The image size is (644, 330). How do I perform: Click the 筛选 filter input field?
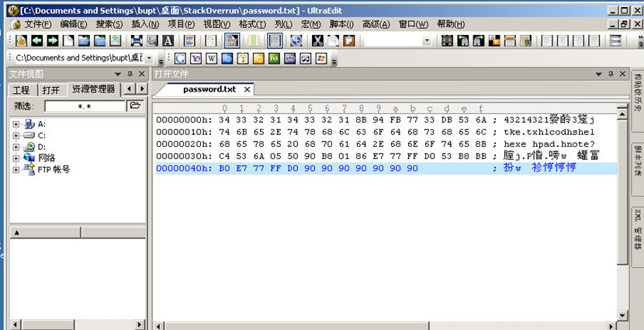click(85, 106)
